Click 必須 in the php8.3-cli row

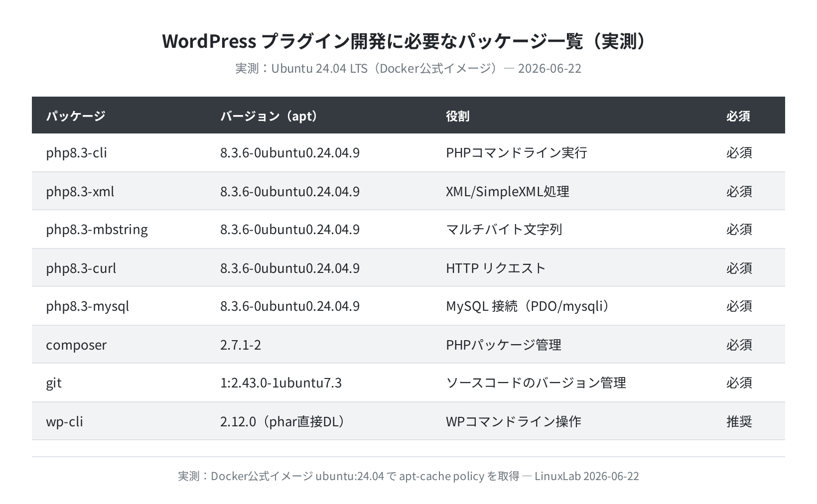pyautogui.click(x=739, y=152)
